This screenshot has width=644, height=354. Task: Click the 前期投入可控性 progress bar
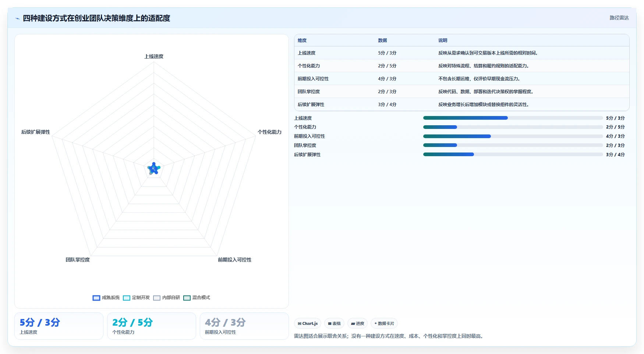point(513,136)
